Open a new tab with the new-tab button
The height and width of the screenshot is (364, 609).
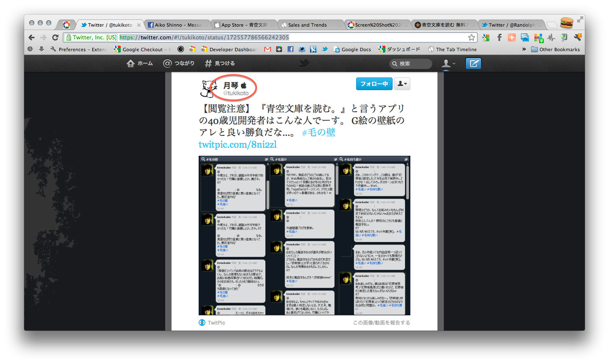point(552,25)
